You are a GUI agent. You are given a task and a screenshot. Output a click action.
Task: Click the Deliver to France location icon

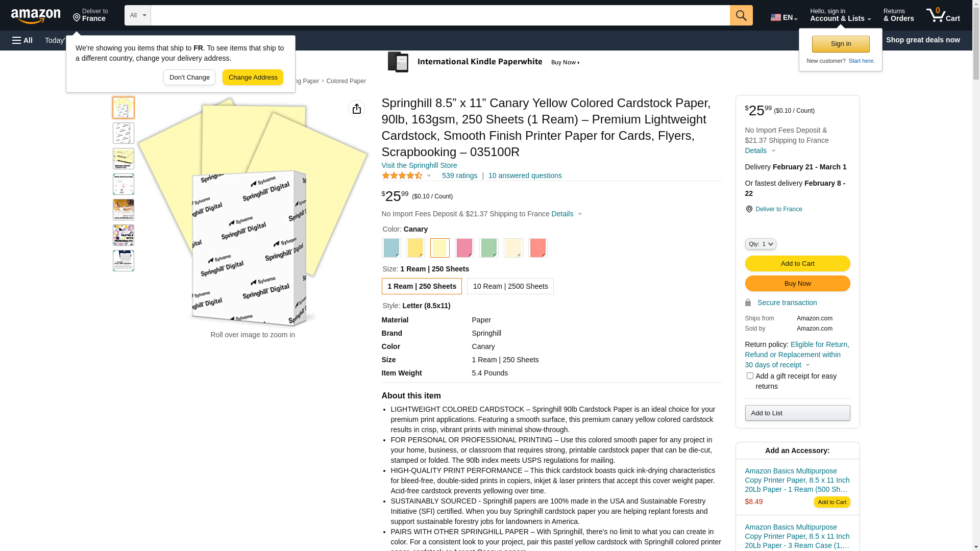click(x=749, y=209)
